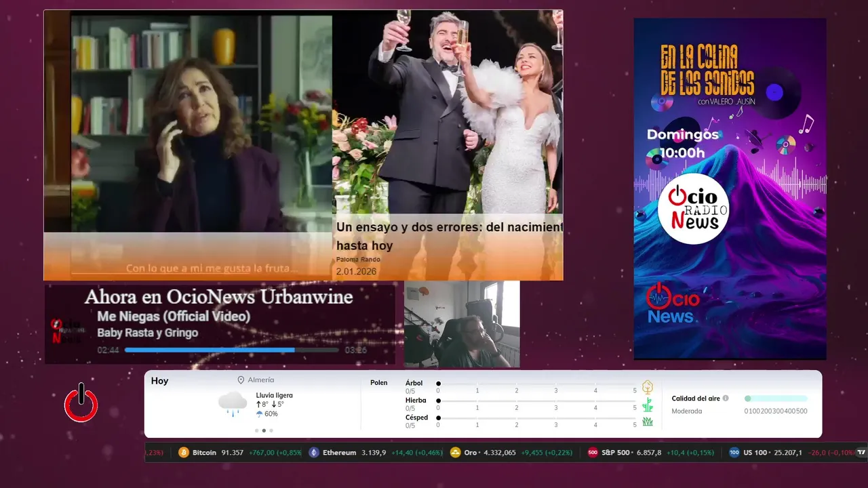Click the Oro price 4.332,065
The image size is (868, 488).
[499, 453]
